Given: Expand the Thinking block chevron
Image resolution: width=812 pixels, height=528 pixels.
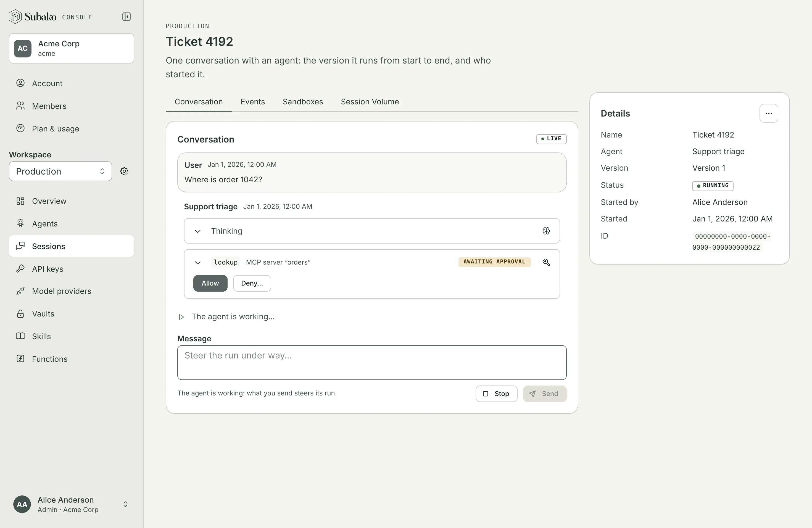Looking at the screenshot, I should [197, 231].
